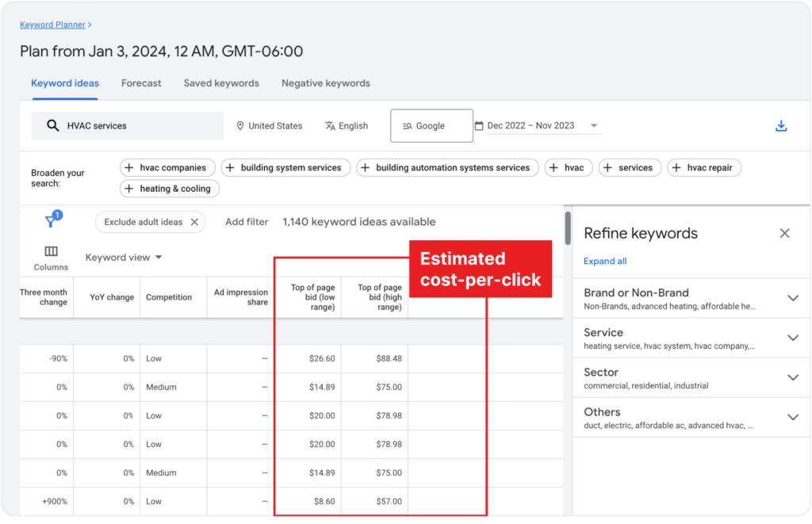
Task: Click the search magnifier icon
Action: pos(53,126)
